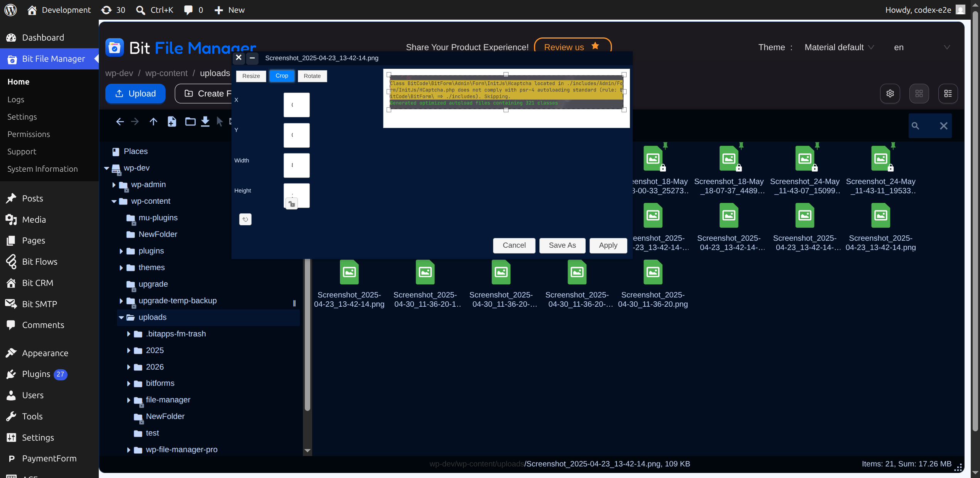Viewport: 980px width, 478px height.
Task: Open the updates icon showing 30
Action: (x=113, y=10)
